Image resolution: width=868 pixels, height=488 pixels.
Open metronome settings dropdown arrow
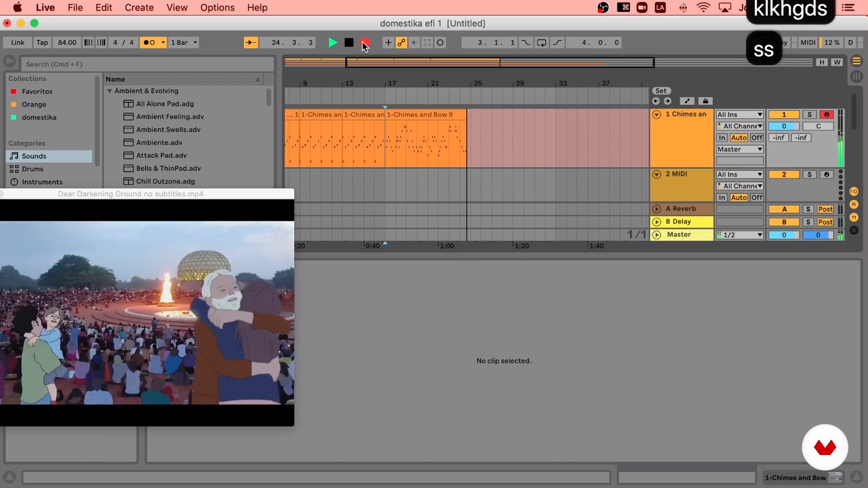click(163, 42)
